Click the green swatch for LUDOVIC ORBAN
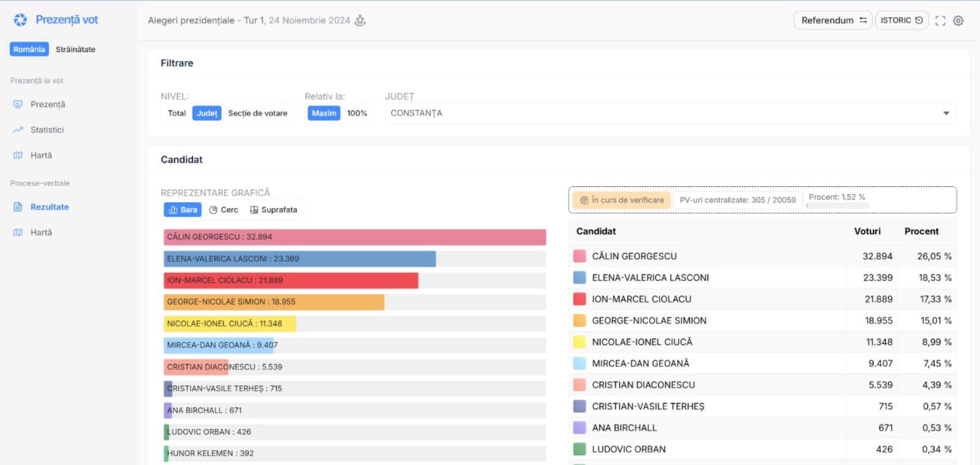The image size is (980, 465). 579,449
